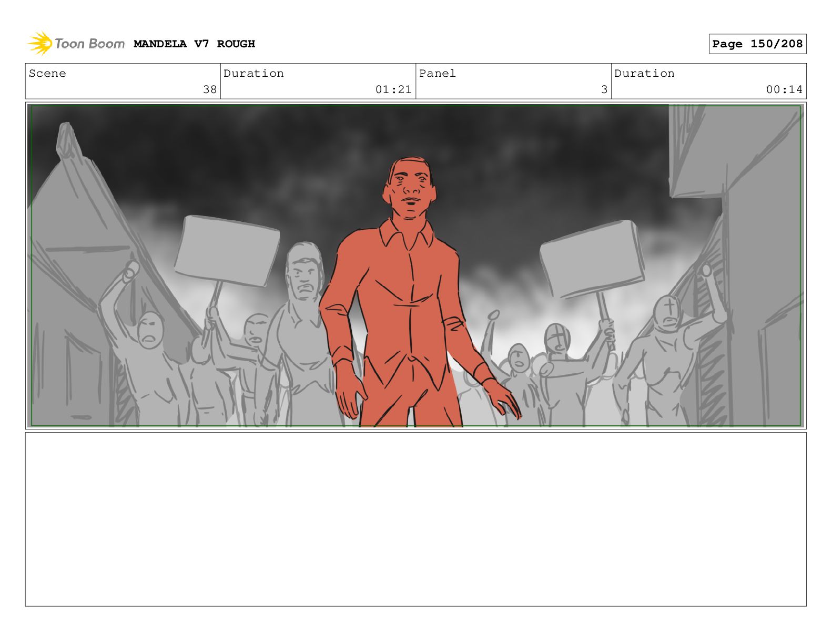Click the panel duration value '00:14'
832x644 pixels.
point(784,90)
